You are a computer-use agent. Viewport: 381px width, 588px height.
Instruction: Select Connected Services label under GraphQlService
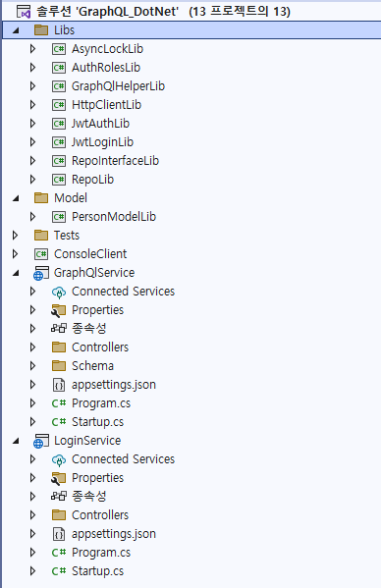coord(123,292)
